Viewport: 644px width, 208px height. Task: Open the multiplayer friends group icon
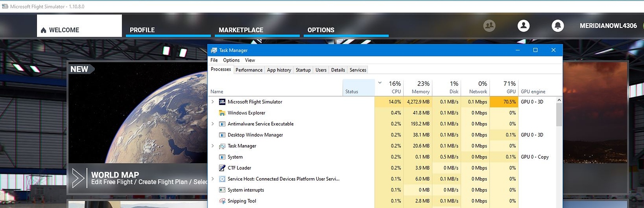[x=490, y=26]
